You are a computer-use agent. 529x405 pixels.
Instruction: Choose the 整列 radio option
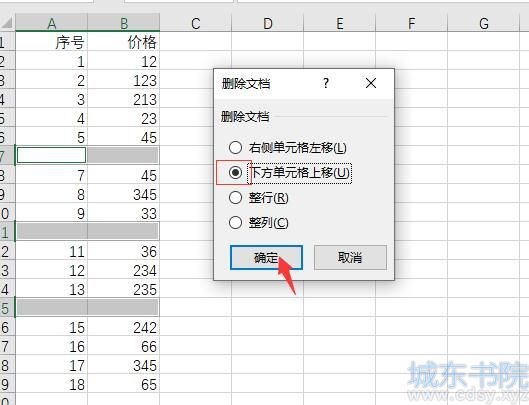point(235,222)
